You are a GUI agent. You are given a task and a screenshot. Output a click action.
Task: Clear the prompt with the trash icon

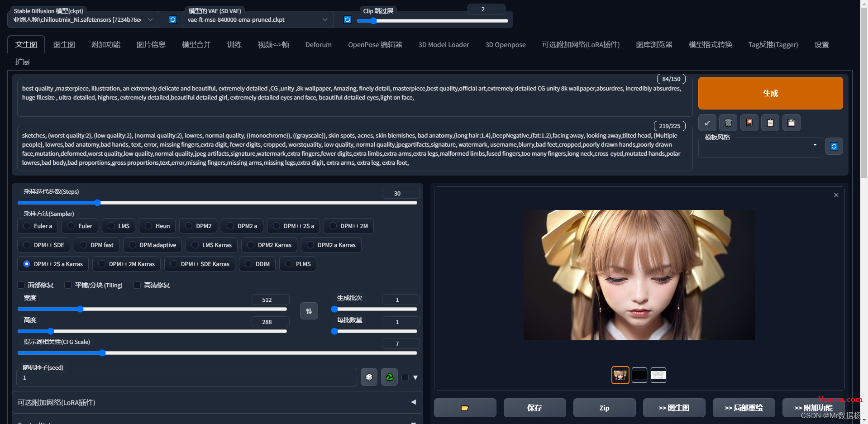click(728, 123)
